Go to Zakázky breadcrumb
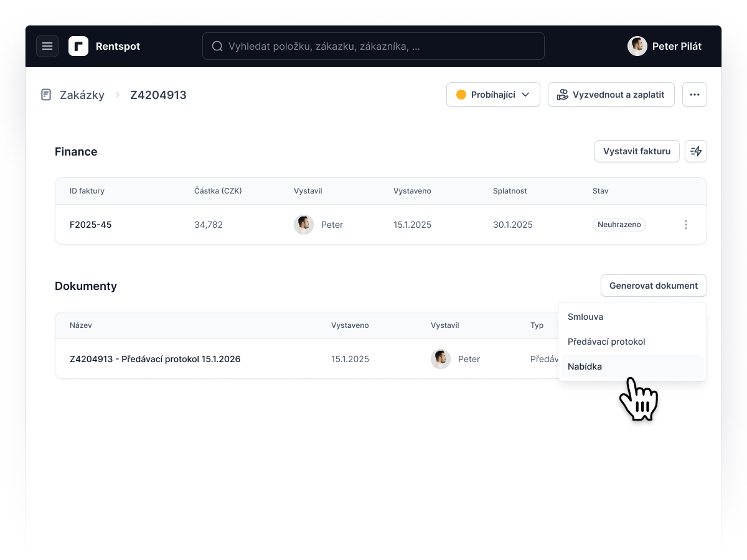 [82, 95]
